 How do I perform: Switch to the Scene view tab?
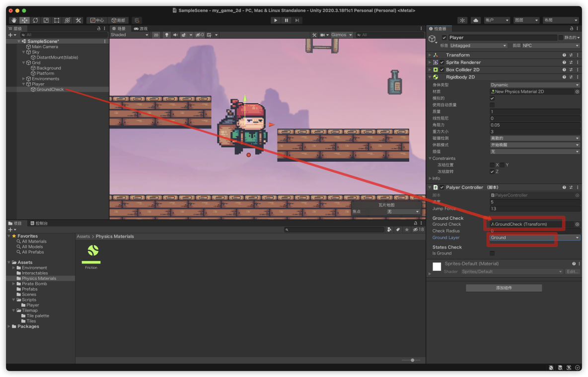pyautogui.click(x=119, y=28)
